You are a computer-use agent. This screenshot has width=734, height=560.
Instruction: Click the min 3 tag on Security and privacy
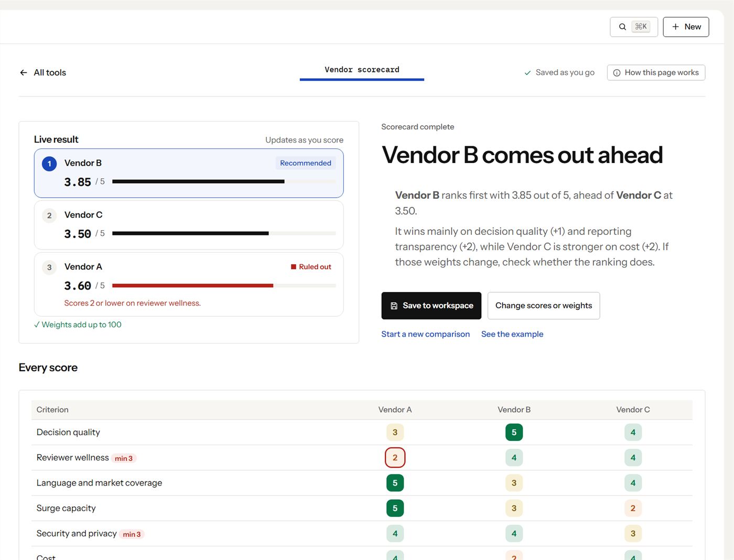(x=132, y=534)
